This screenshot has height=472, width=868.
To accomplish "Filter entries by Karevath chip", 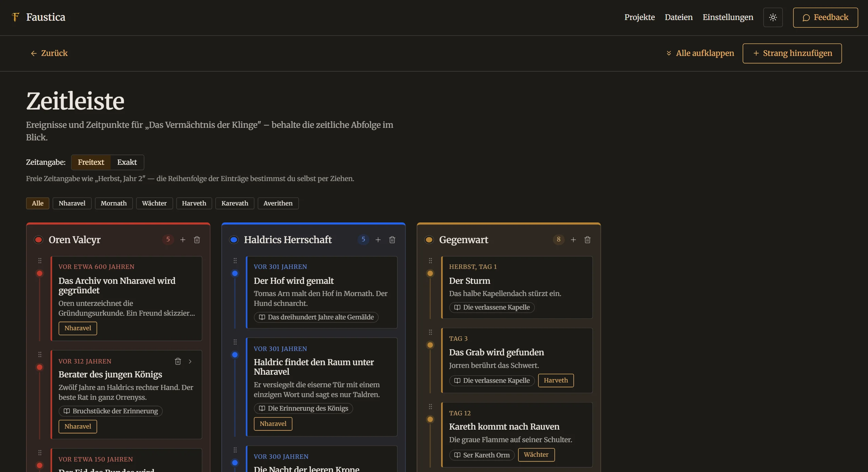I will pos(235,203).
